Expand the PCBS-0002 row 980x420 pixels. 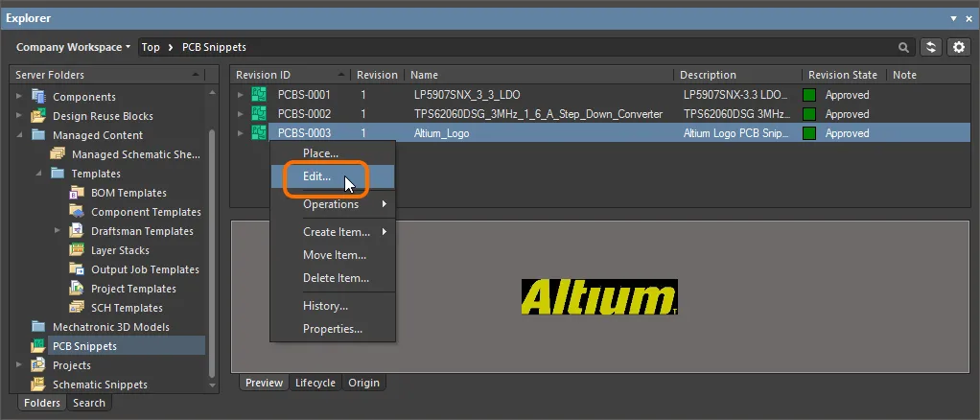pyautogui.click(x=241, y=114)
